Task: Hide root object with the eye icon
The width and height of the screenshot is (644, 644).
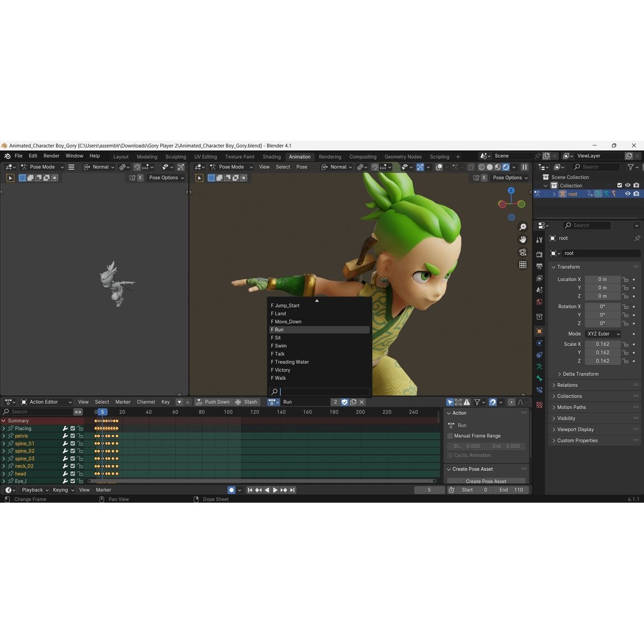Action: [627, 194]
